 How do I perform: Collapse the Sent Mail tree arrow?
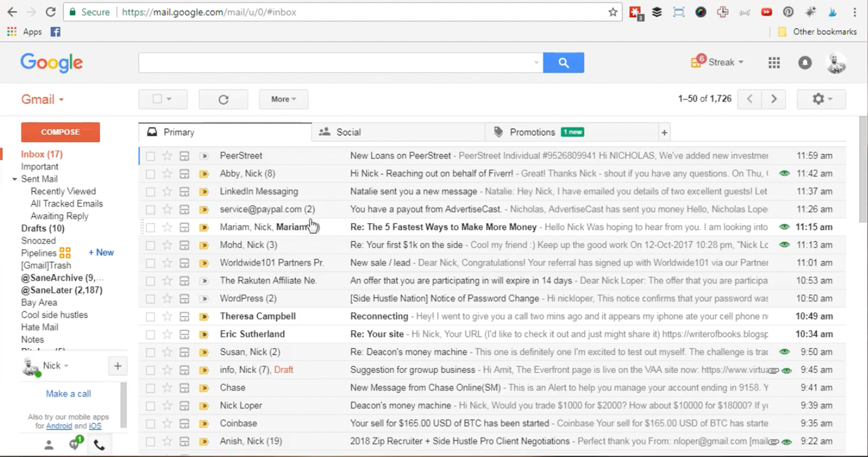coord(14,179)
